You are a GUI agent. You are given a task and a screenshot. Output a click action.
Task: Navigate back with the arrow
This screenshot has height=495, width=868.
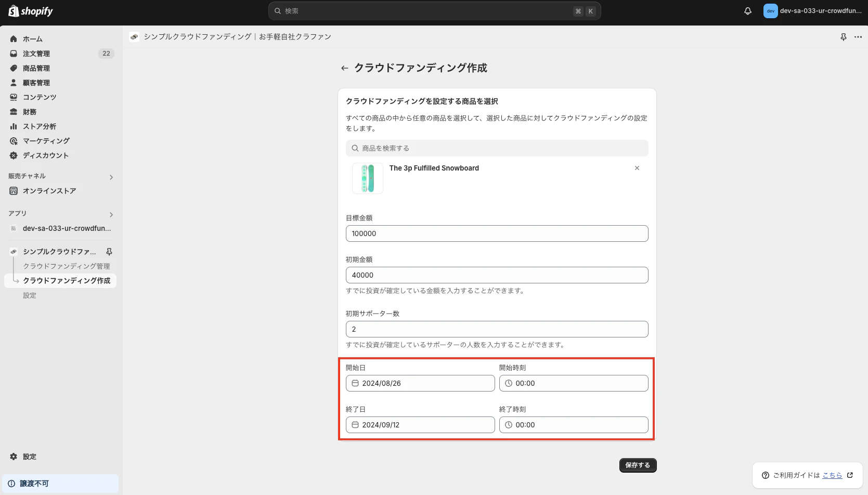pyautogui.click(x=344, y=68)
